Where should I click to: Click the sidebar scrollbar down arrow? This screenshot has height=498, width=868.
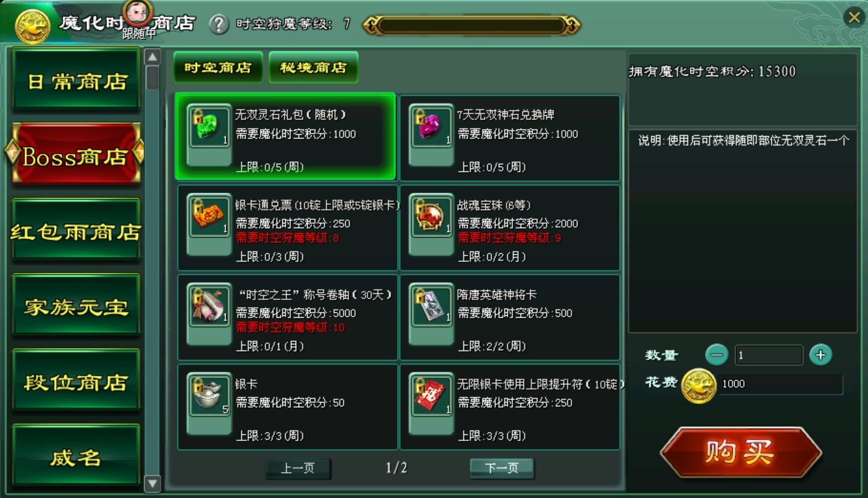(153, 484)
